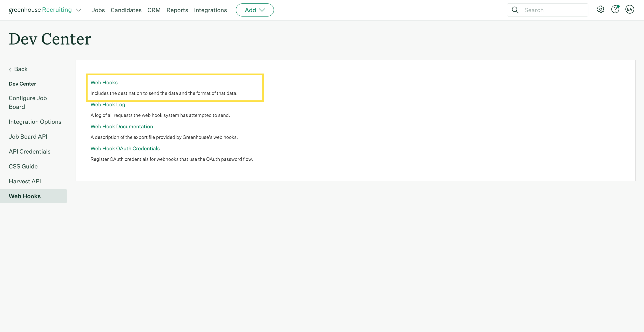Open the highlighted Web Hooks link

tap(104, 83)
